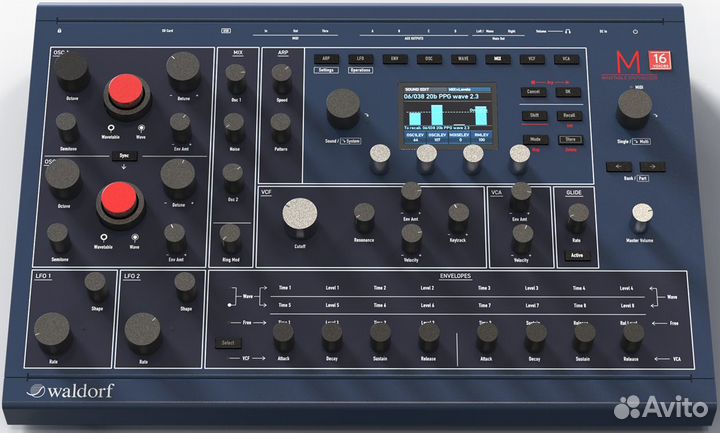Hit the Store button

(570, 140)
